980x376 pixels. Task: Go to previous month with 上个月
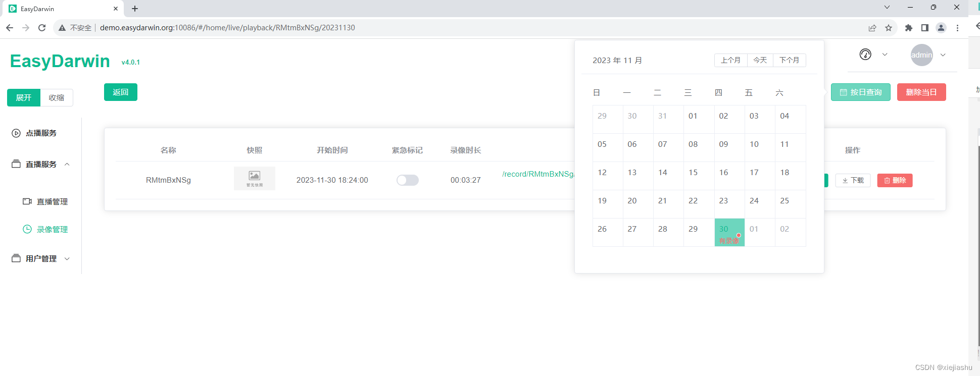[x=731, y=61]
